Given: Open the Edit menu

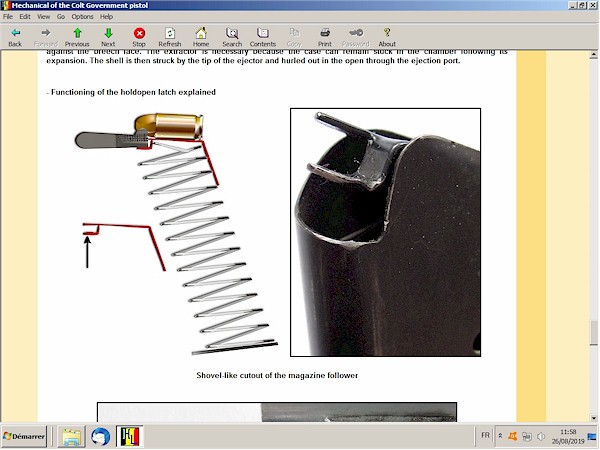Looking at the screenshot, I should click(x=25, y=16).
